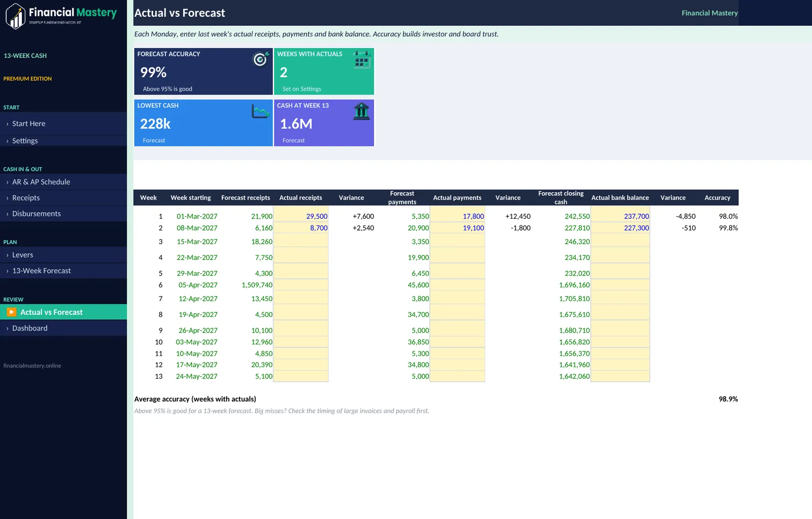Click the Average accuracy (weeks with actuals) label

(x=195, y=399)
